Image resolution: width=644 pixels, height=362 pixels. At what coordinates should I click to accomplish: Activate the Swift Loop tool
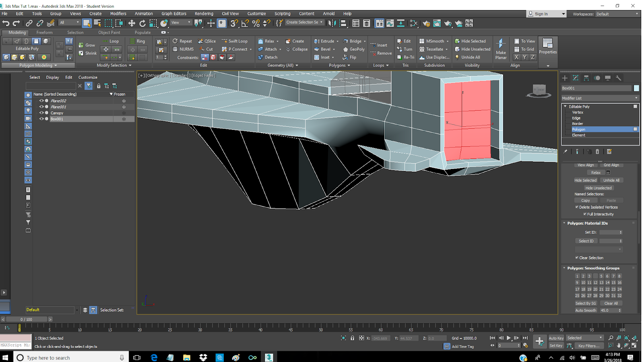coord(235,41)
